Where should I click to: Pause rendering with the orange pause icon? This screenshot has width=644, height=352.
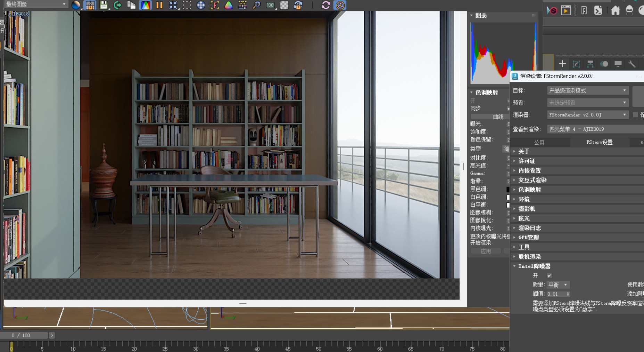click(159, 5)
